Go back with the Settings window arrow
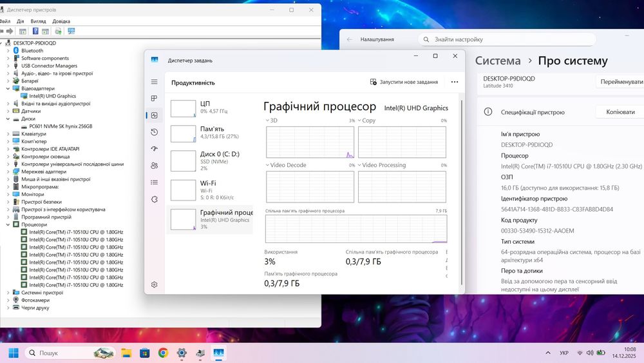The height and width of the screenshot is (363, 644). pos(350,39)
